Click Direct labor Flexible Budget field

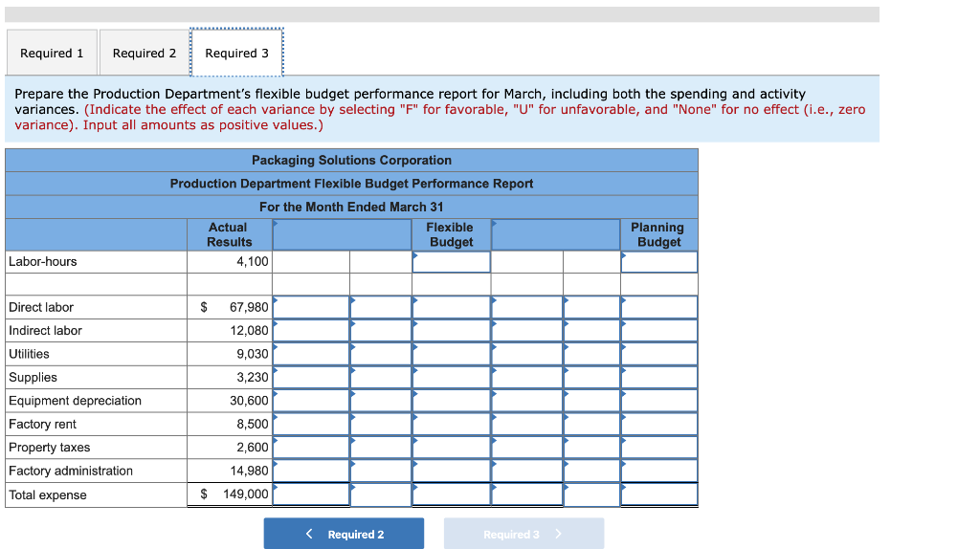click(452, 307)
